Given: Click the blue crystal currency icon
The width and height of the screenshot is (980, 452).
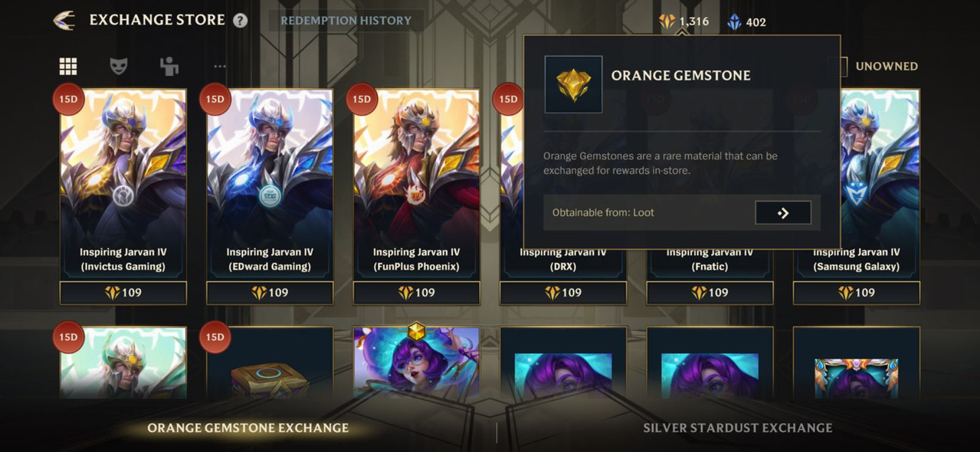Looking at the screenshot, I should pyautogui.click(x=734, y=21).
